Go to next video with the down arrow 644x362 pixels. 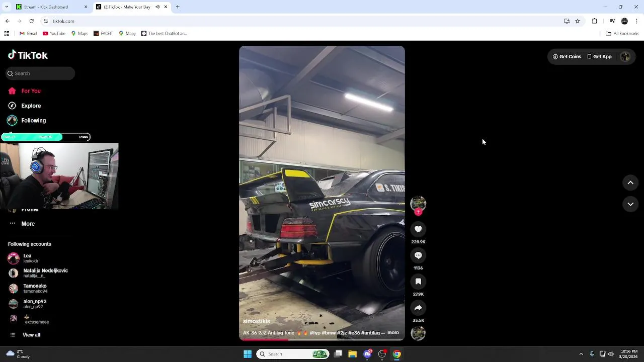coord(630,204)
